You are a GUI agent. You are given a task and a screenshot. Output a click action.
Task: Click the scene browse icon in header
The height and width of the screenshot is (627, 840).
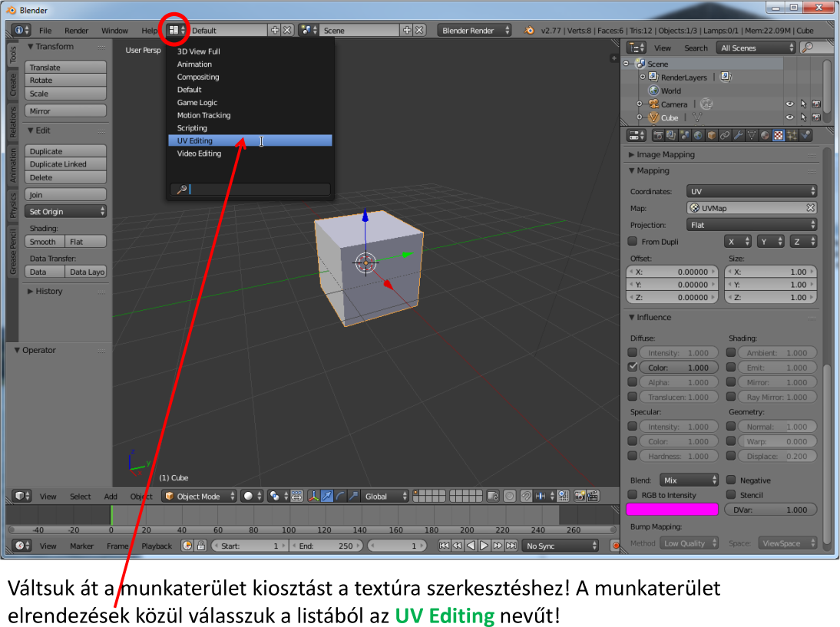tap(308, 31)
